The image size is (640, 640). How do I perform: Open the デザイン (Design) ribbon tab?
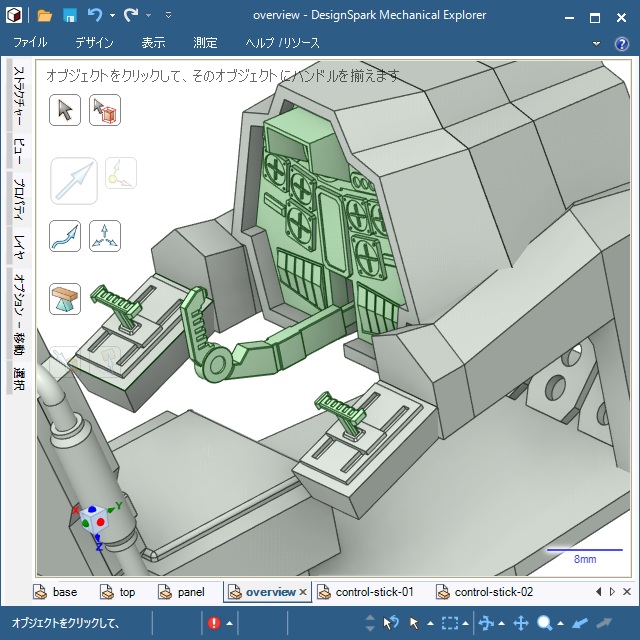(94, 43)
